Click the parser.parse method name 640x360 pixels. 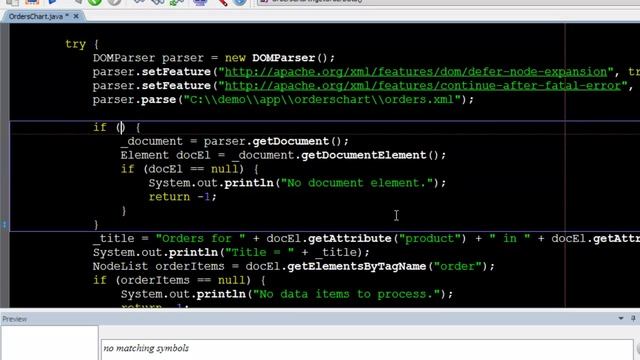click(x=158, y=100)
